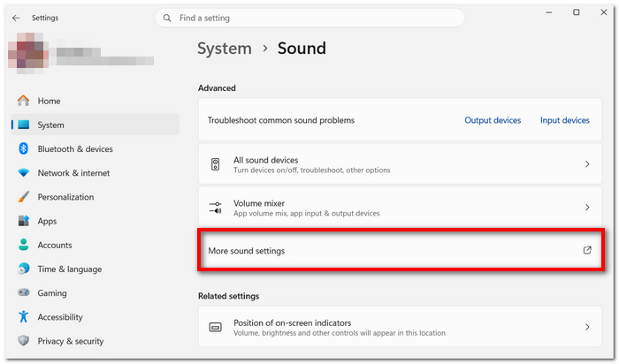Troubleshoot Input devices link
The height and width of the screenshot is (364, 619).
(x=564, y=120)
